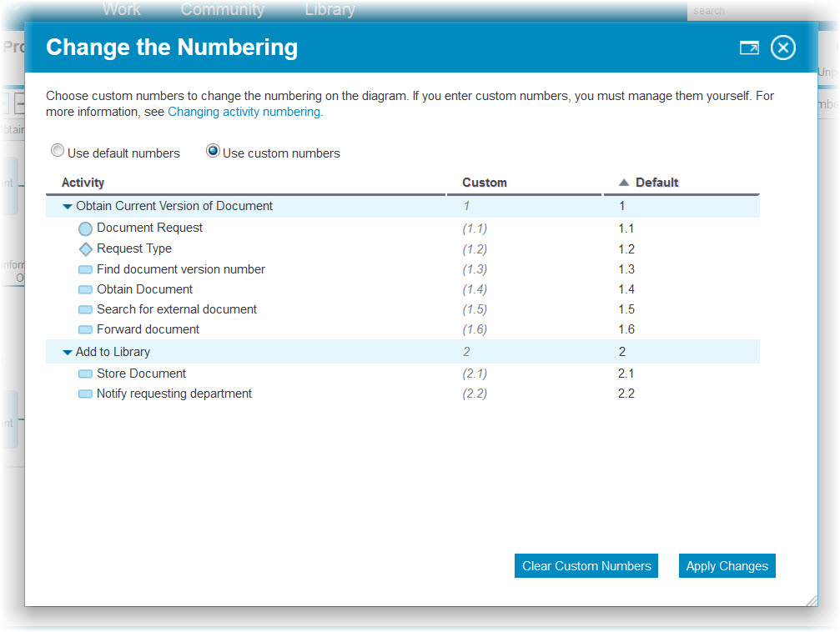Select the Request Type row label
This screenshot has height=632, width=840.
pyautogui.click(x=134, y=248)
